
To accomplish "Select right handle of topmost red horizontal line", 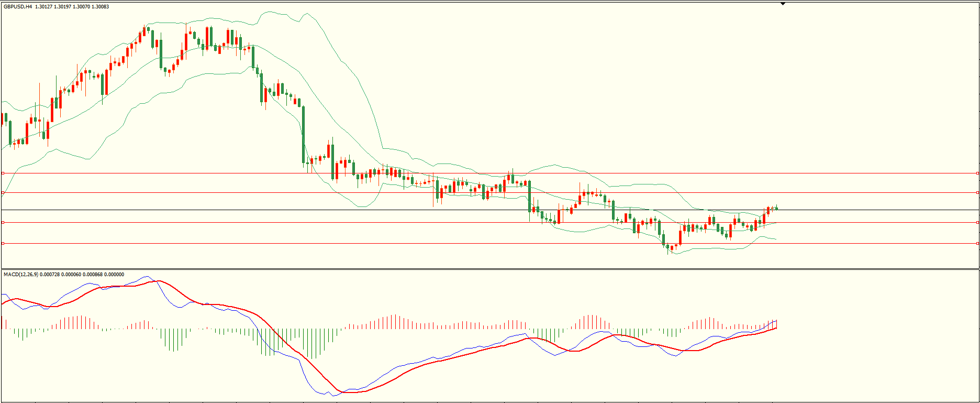I will [x=977, y=173].
